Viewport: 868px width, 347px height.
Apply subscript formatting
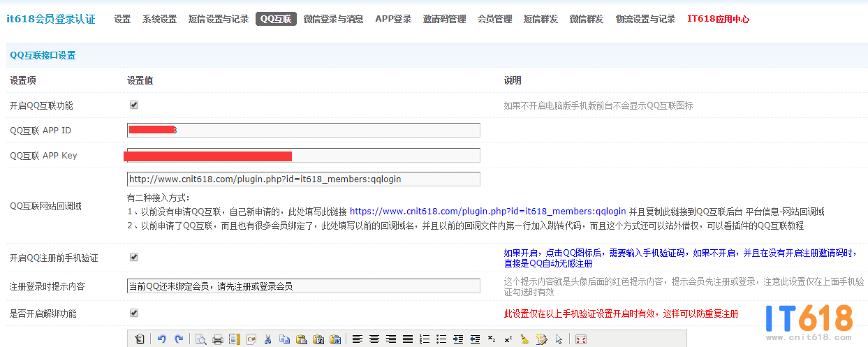coord(492,339)
